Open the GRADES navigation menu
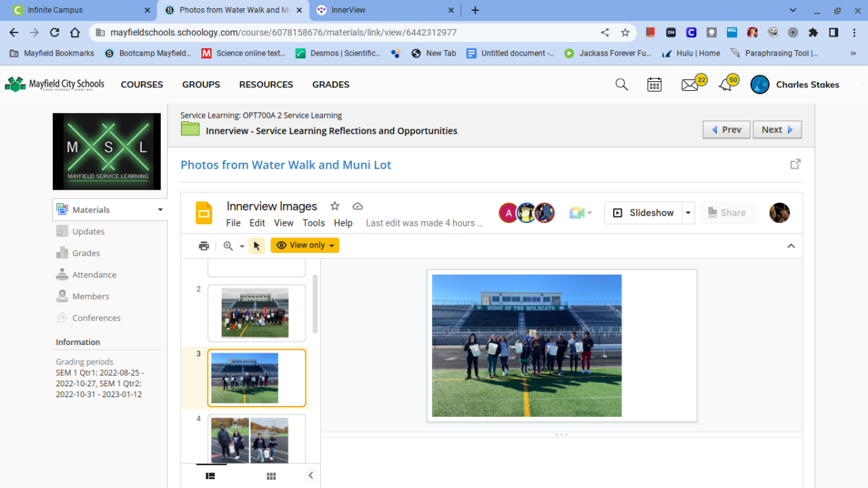Viewport: 868px width, 488px height. [x=331, y=85]
